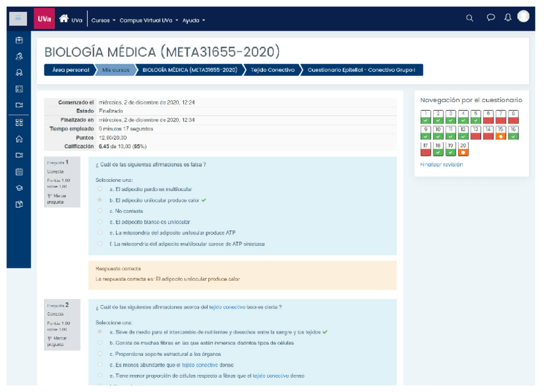Image resolution: width=555 pixels, height=392 pixels.
Task: Open the search magnifier icon
Action: [x=469, y=19]
